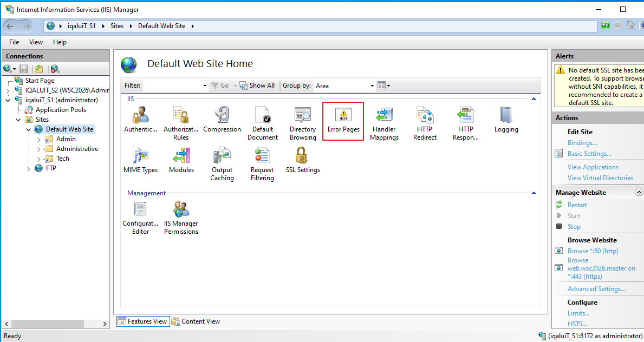The image size is (644, 342).
Task: Open the HTTP Redirect feature
Action: point(425,124)
